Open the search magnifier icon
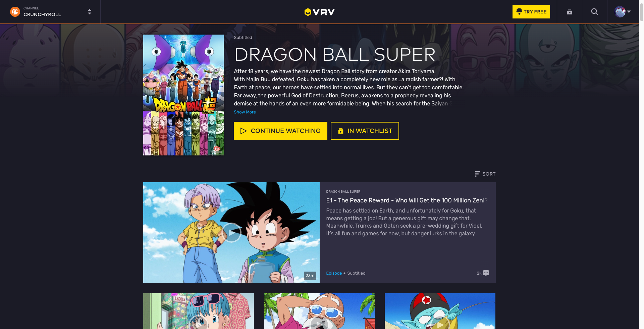 tap(594, 12)
